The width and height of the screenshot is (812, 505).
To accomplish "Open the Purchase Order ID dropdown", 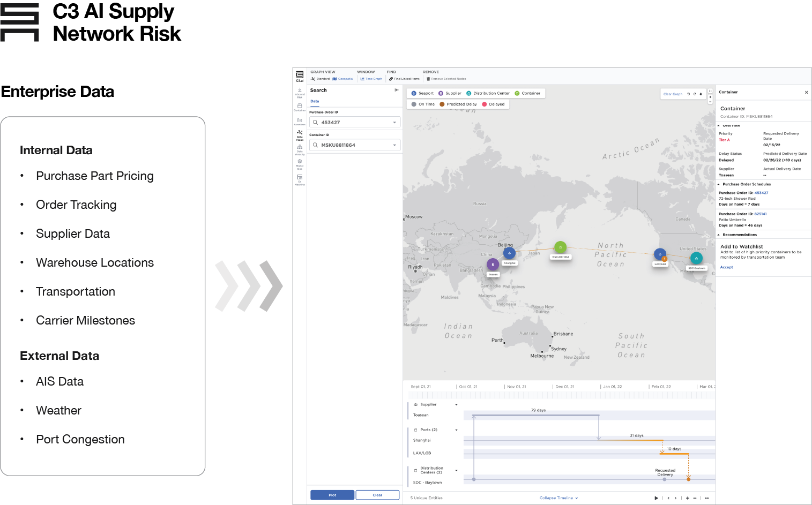I will tap(395, 123).
